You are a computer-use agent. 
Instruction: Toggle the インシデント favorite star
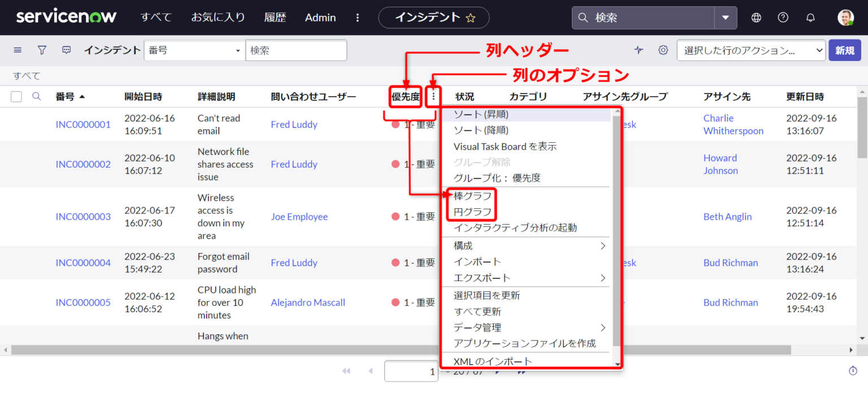point(471,17)
